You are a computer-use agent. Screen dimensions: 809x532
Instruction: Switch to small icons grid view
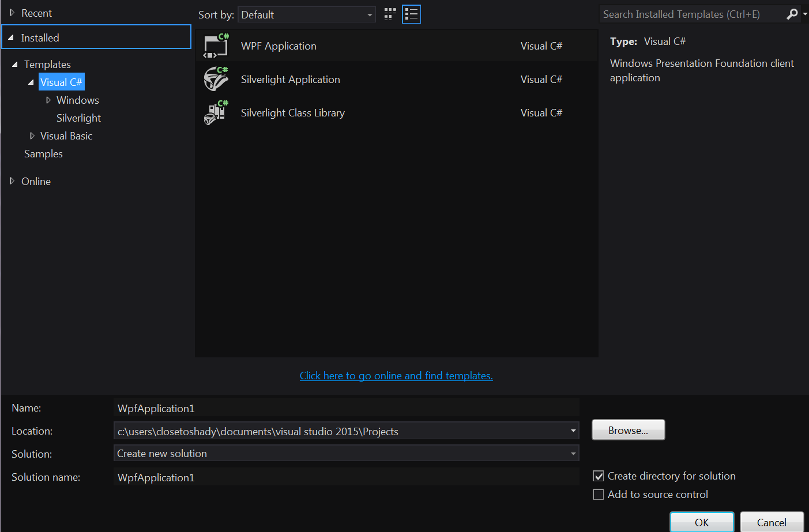click(x=390, y=14)
